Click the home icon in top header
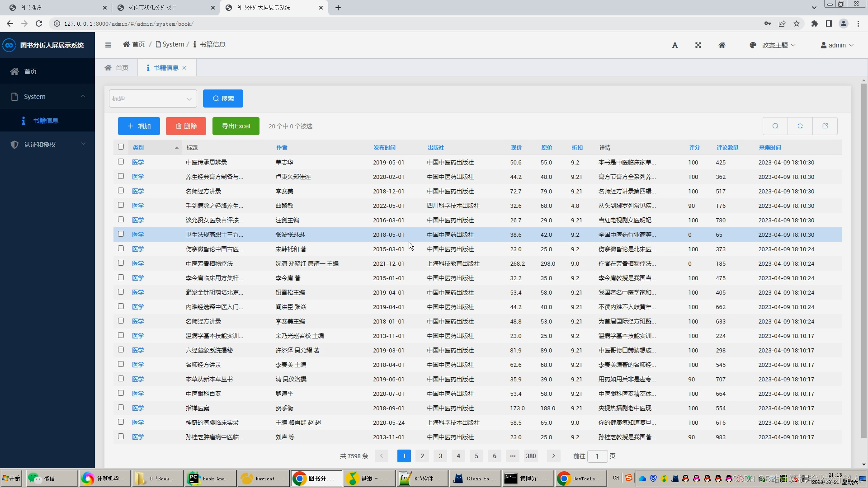The height and width of the screenshot is (488, 868). pos(722,45)
